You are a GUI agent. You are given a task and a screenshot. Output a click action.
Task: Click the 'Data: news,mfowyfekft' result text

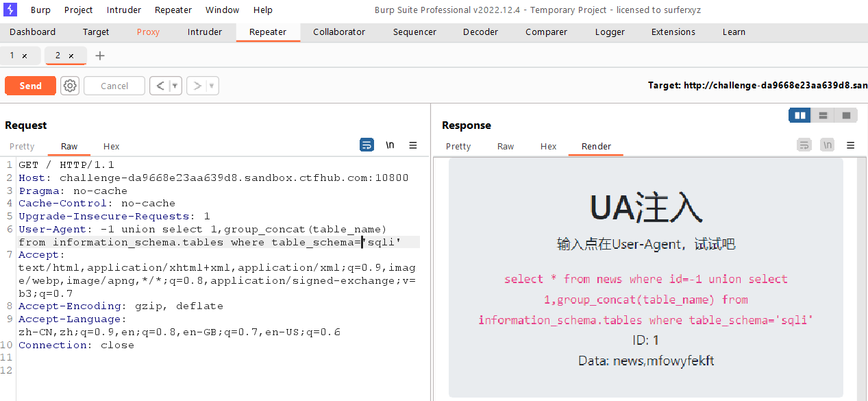click(x=646, y=361)
